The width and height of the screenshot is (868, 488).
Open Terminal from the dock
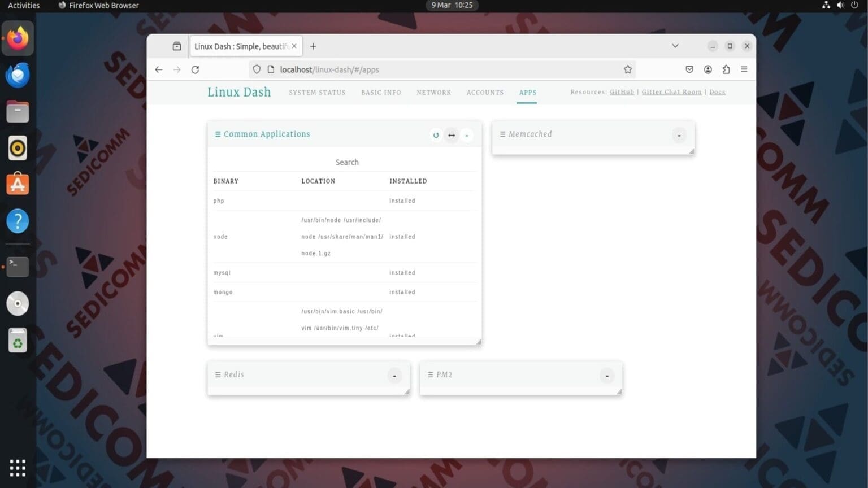(x=18, y=266)
